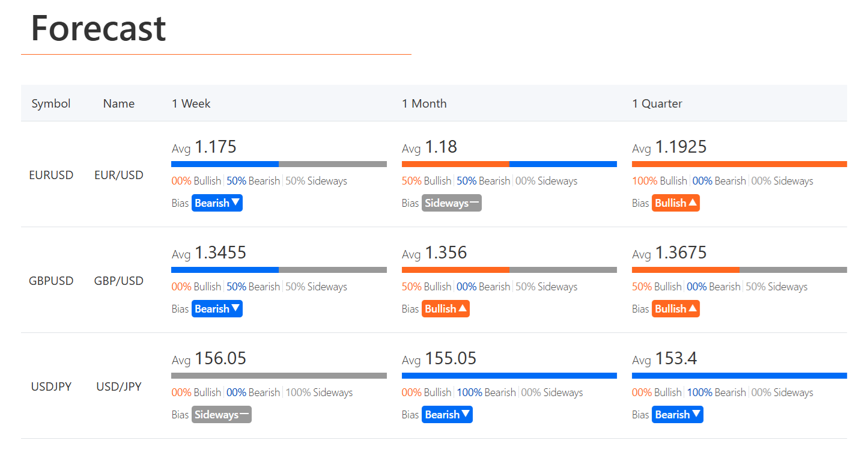This screenshot has height=449, width=868.
Task: Click the 1.18 average value
Action: [441, 147]
